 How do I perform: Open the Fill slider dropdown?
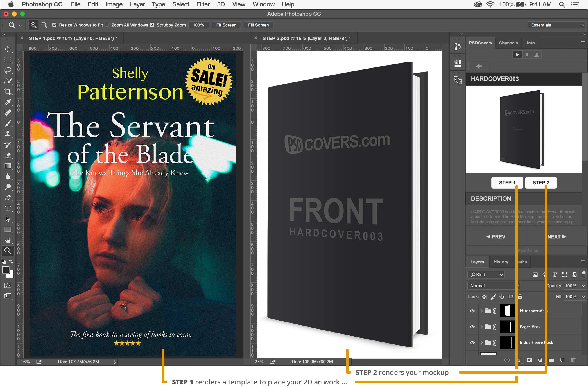(583, 297)
